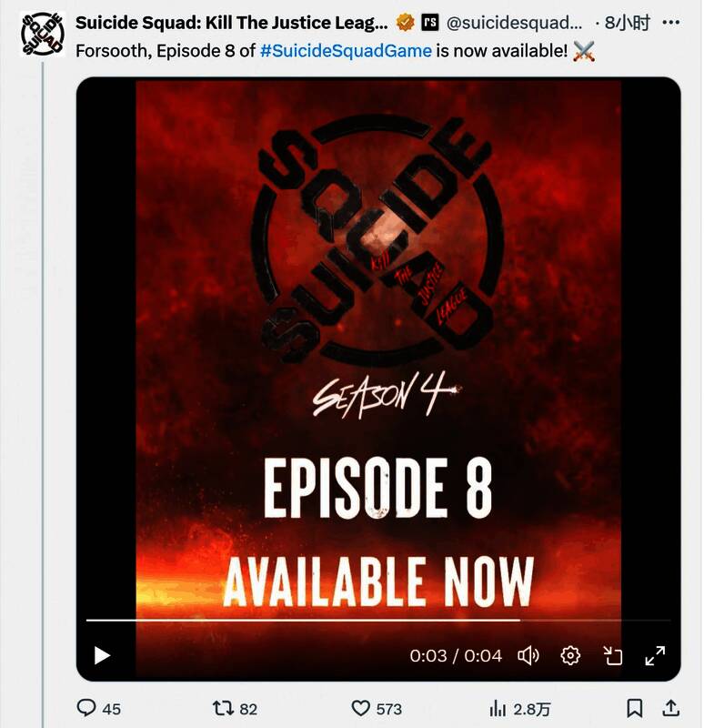Open the three-dot more options menu
Image resolution: width=704 pixels, height=728 pixels.
click(x=671, y=22)
